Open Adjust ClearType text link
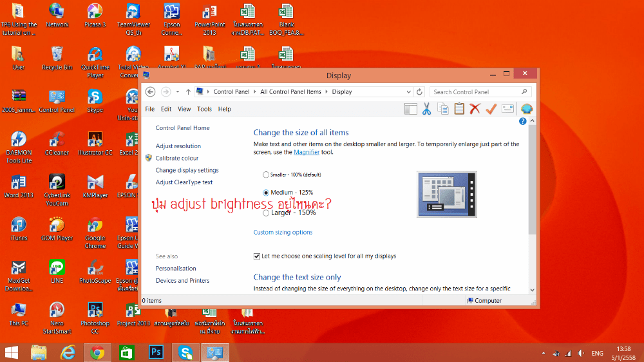Screen dimensions: 644x362 pos(184,182)
